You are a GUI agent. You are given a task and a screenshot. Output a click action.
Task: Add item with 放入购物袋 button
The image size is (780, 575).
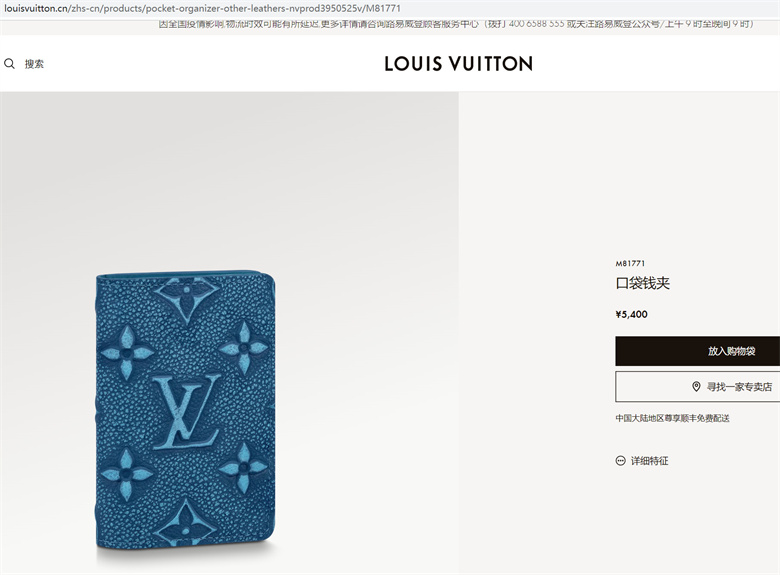tap(697, 351)
